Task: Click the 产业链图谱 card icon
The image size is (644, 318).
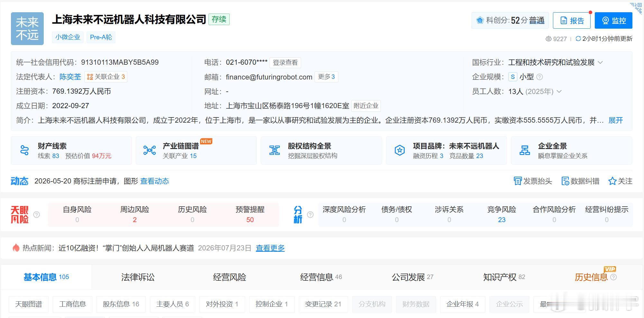Action: click(x=150, y=150)
